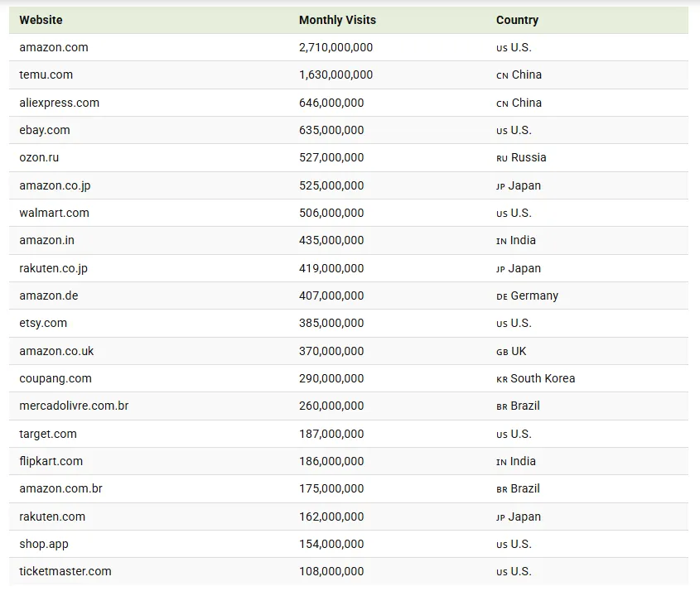Click the ebay.com row label
This screenshot has width=700, height=591.
45,130
